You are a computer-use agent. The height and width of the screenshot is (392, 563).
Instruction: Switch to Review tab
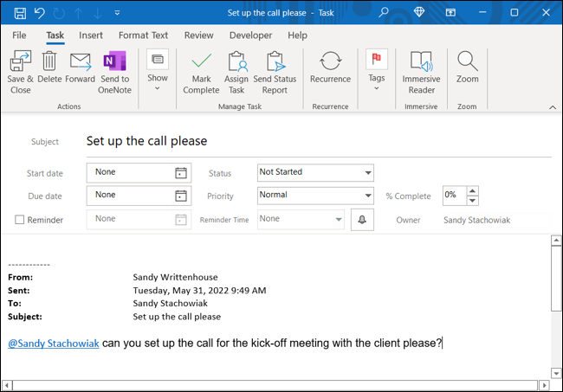pos(199,35)
